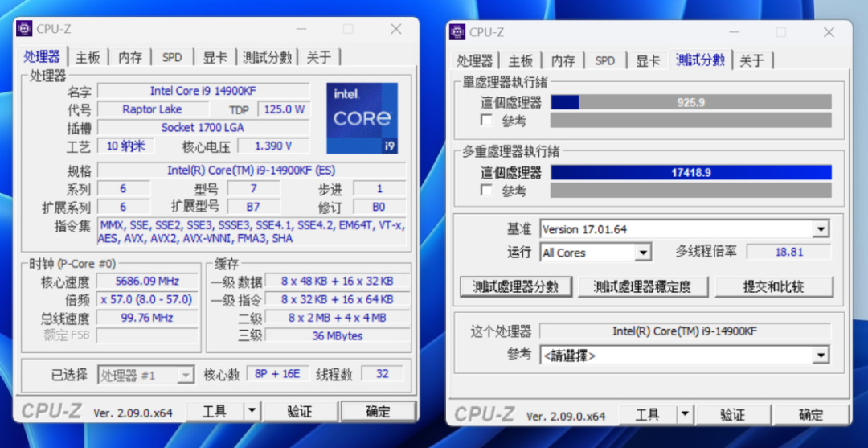This screenshot has width=868, height=448.
Task: Click 三级 cache value 36 MBytes
Action: pyautogui.click(x=338, y=335)
